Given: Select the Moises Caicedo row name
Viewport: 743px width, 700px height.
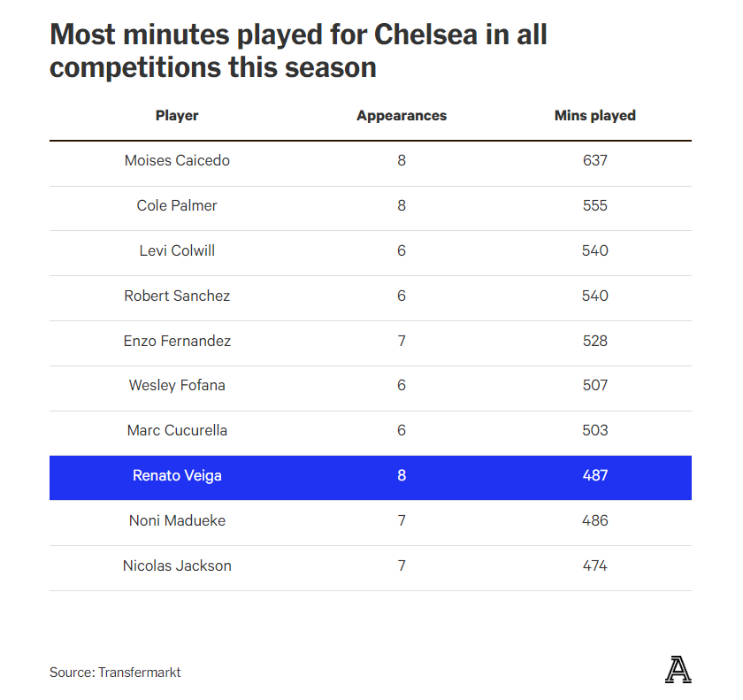Looking at the screenshot, I should click(x=177, y=161).
